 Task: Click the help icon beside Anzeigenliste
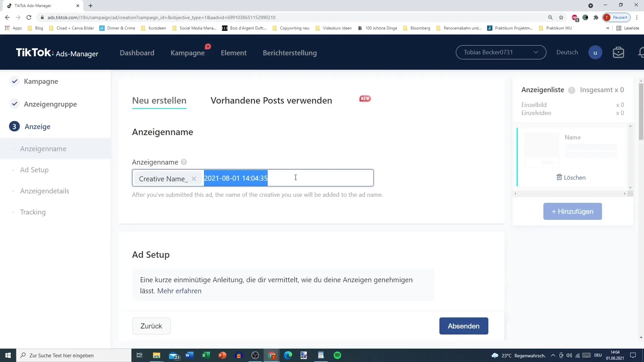(x=572, y=90)
